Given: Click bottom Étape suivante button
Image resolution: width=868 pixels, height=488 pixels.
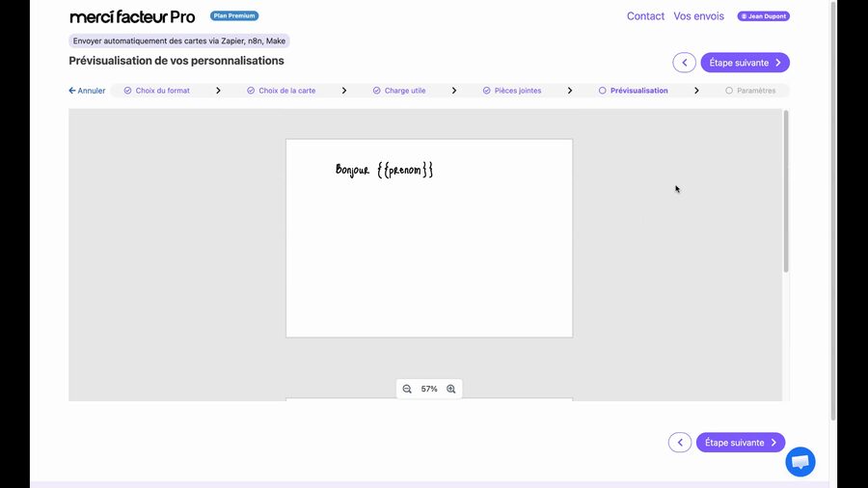Looking at the screenshot, I should point(741,443).
